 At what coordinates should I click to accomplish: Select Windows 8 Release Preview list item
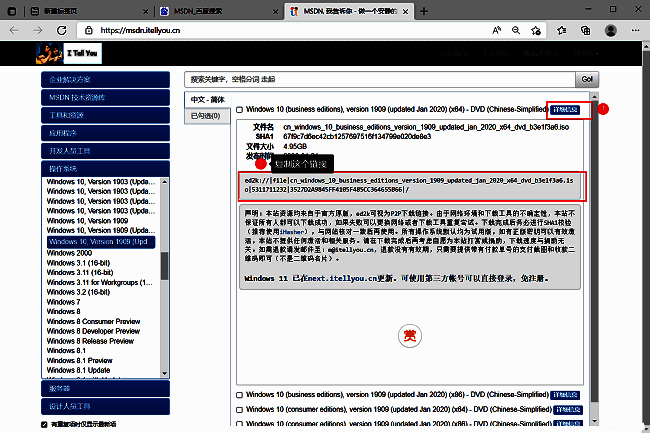(x=90, y=341)
